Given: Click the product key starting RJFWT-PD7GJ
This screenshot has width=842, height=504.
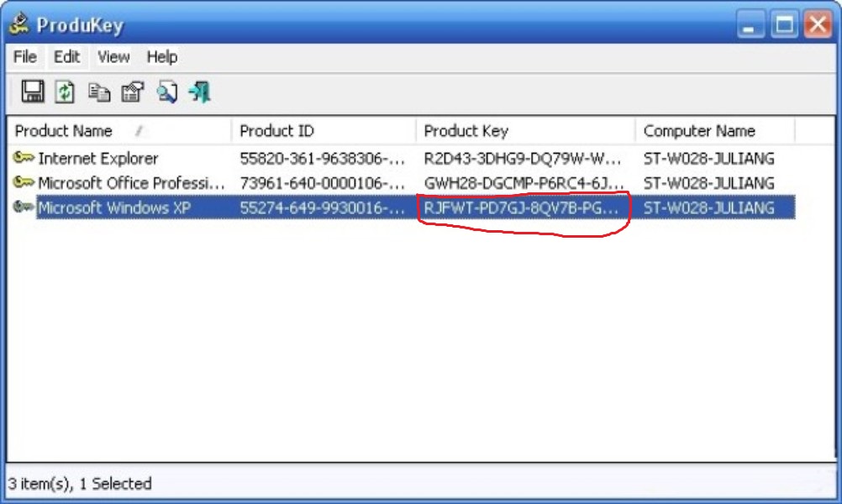Looking at the screenshot, I should click(521, 207).
